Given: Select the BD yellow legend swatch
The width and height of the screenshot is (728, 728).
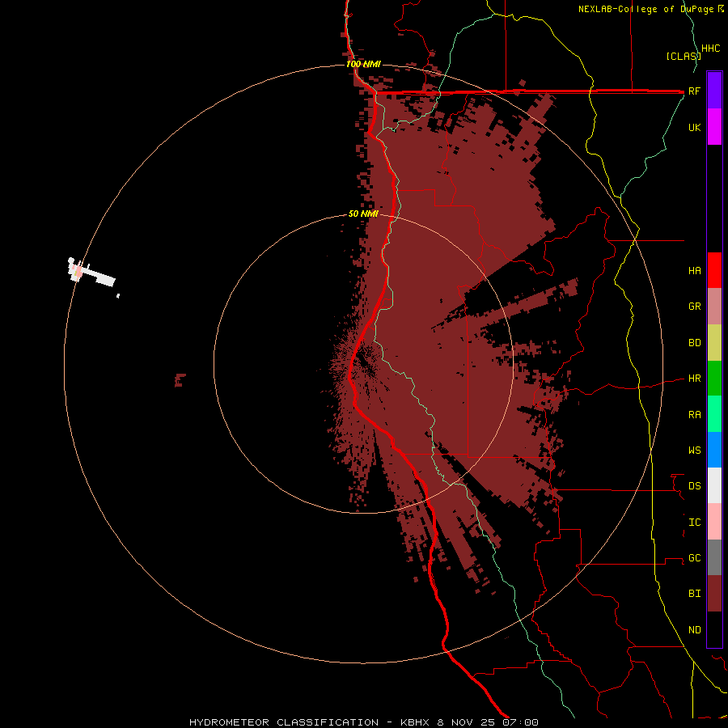Looking at the screenshot, I should point(714,343).
